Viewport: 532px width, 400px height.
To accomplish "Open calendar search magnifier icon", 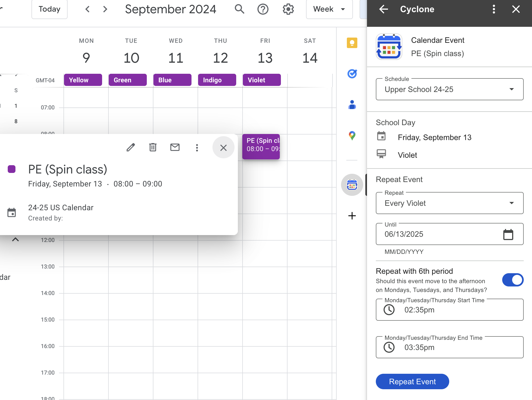I will pyautogui.click(x=240, y=9).
